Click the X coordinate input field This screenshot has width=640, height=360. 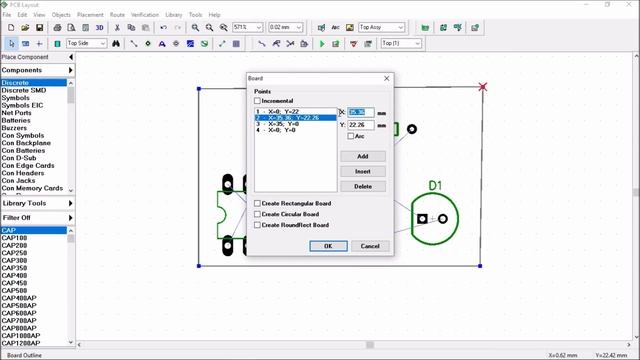361,112
